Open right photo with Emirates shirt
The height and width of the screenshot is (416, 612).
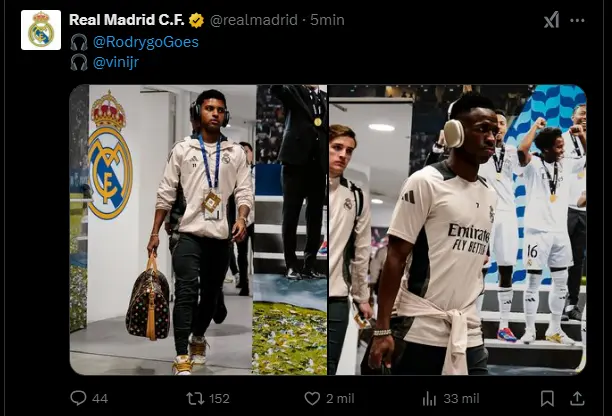[x=457, y=230]
